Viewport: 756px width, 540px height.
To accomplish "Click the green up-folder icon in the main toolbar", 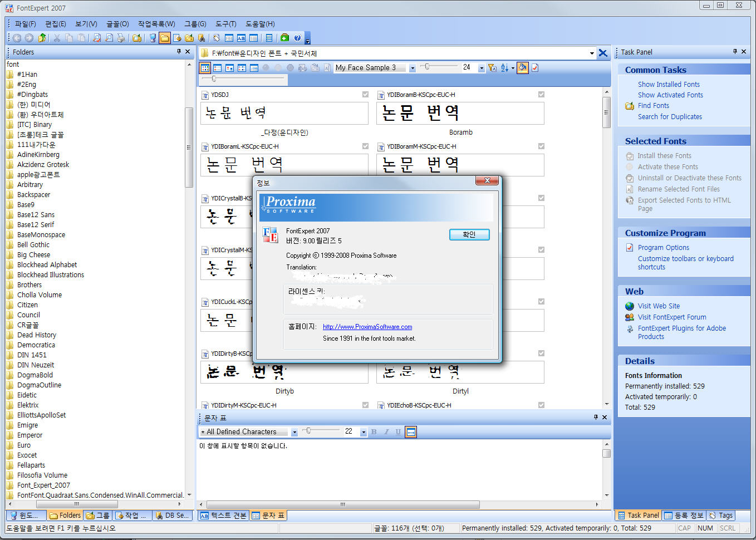I will coord(42,38).
